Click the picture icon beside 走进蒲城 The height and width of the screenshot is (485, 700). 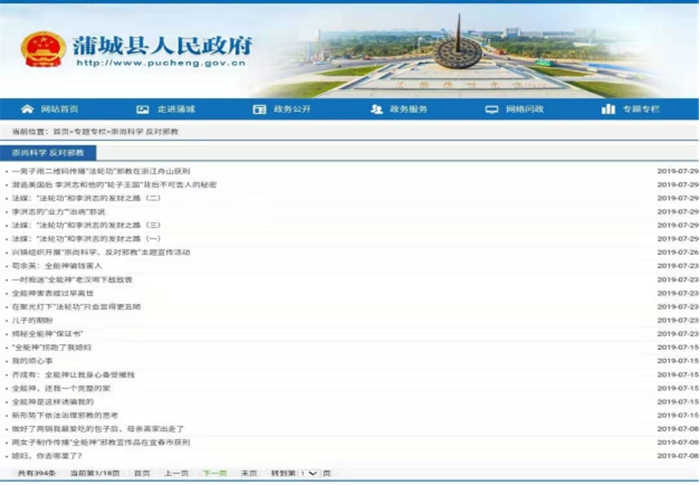143,109
